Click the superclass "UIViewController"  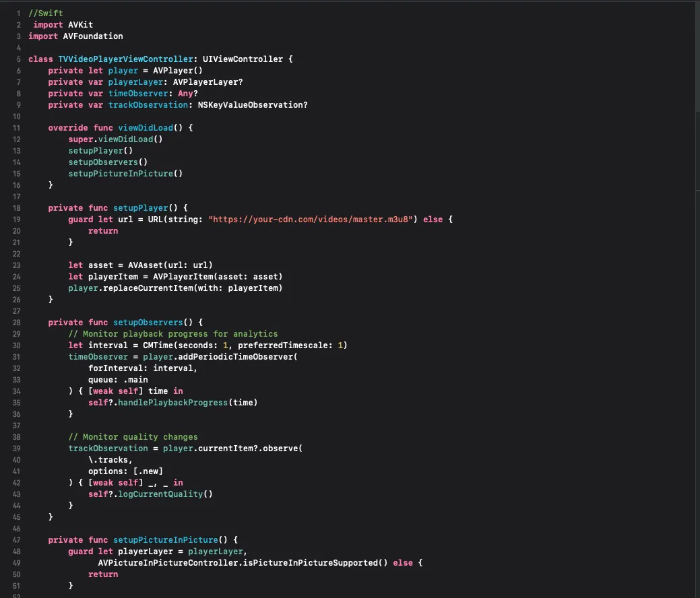click(x=243, y=59)
